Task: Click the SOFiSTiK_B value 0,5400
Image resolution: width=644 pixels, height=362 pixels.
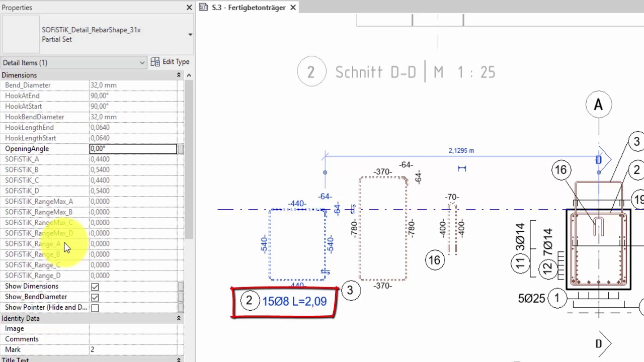Action: pyautogui.click(x=100, y=169)
